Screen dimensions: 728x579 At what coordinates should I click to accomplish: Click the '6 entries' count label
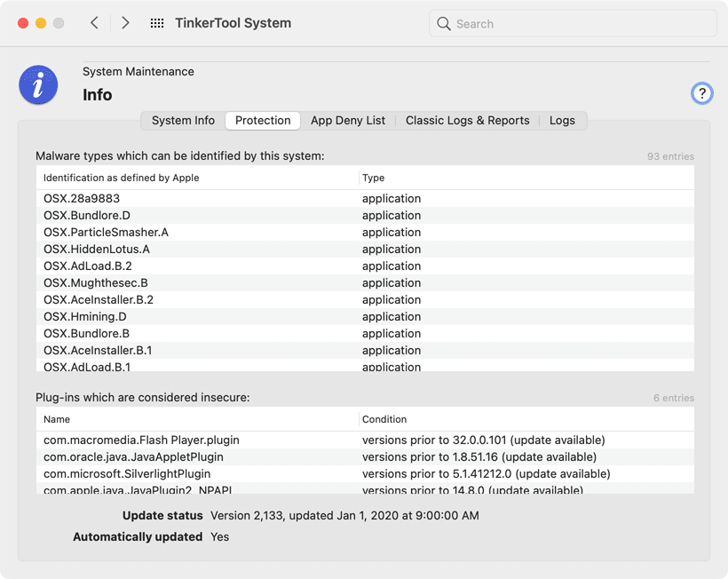tap(674, 398)
